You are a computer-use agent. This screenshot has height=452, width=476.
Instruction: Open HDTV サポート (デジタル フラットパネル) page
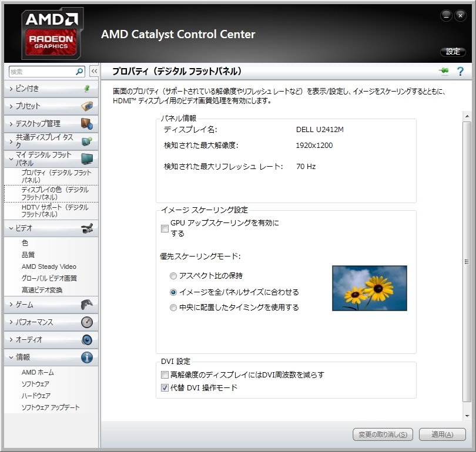click(x=55, y=211)
